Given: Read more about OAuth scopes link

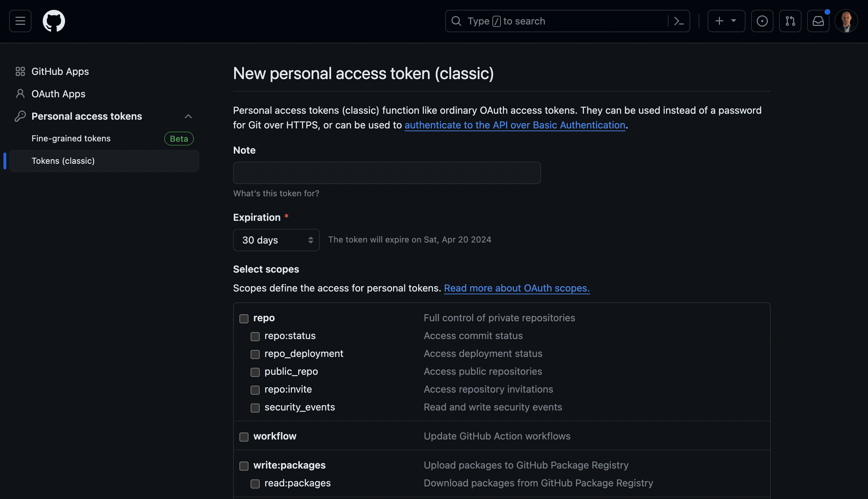Looking at the screenshot, I should click(517, 288).
